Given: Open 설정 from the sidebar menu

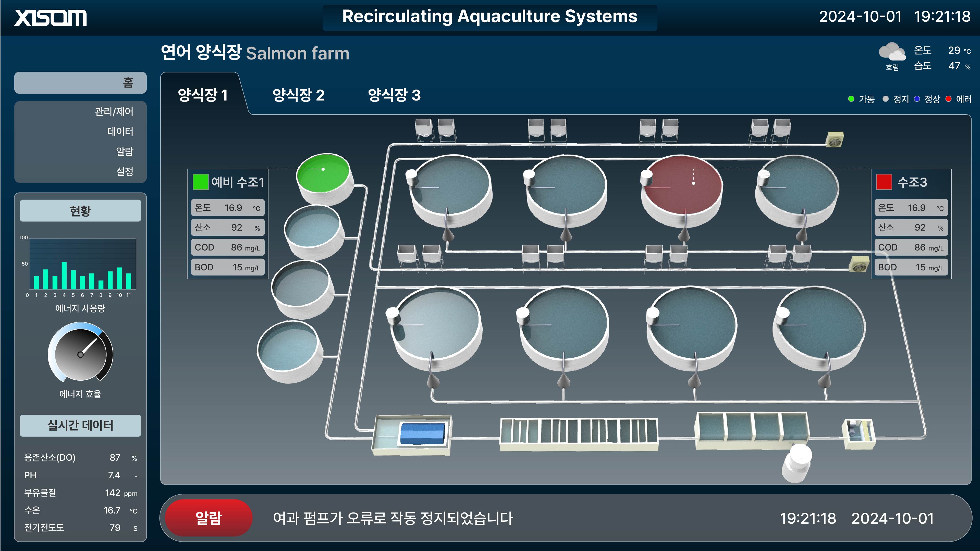Looking at the screenshot, I should 124,171.
